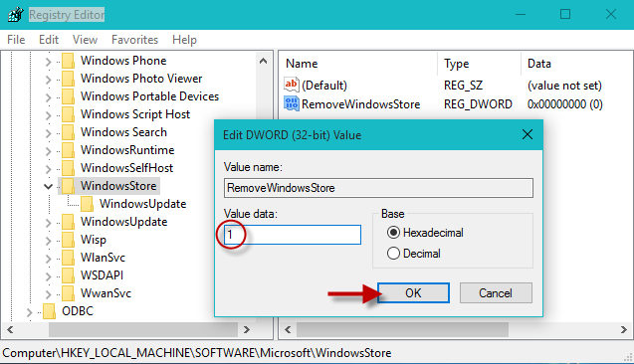Select the WlanSvc folder icon
Screen dimensions: 634x364
click(68, 258)
